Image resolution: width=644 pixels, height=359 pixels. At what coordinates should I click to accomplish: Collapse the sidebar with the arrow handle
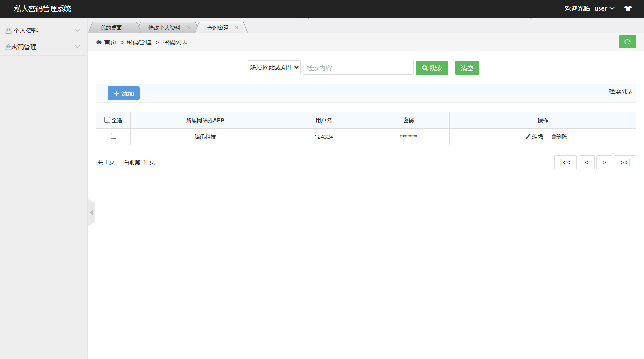pyautogui.click(x=91, y=213)
